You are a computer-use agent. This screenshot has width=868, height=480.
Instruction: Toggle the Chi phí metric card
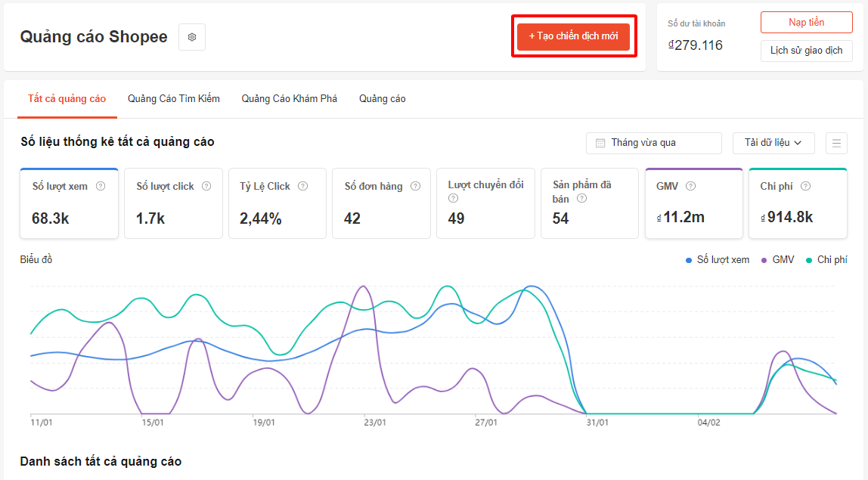pyautogui.click(x=798, y=204)
